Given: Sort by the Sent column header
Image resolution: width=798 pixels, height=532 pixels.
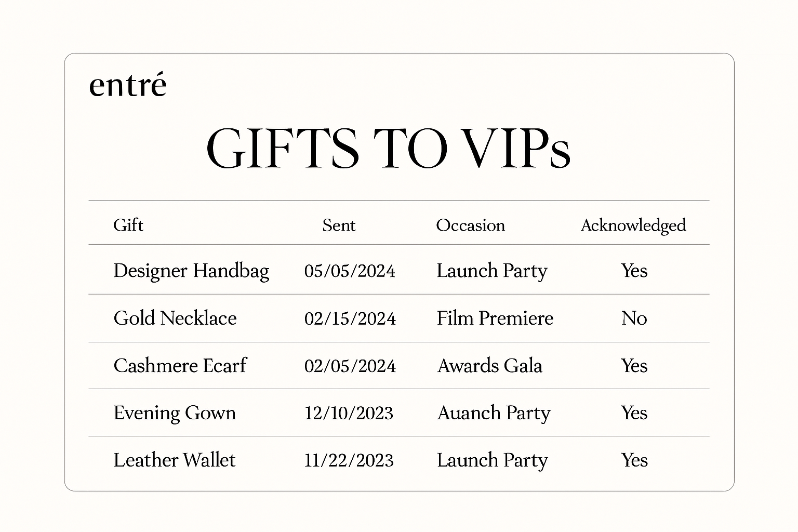Looking at the screenshot, I should tap(339, 225).
